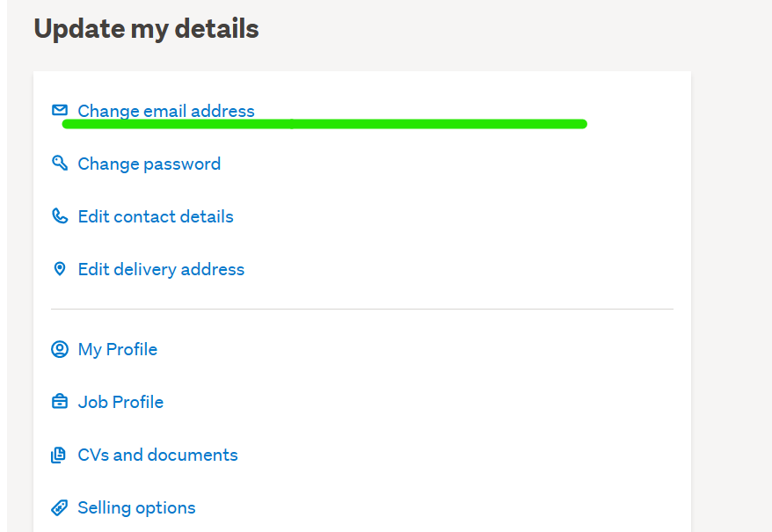Click the Update my details heading

[x=146, y=29]
